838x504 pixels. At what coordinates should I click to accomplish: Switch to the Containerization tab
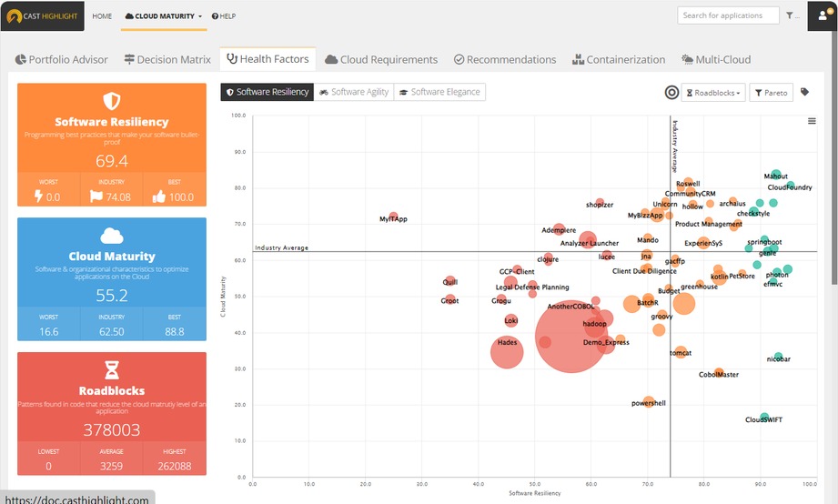619,59
